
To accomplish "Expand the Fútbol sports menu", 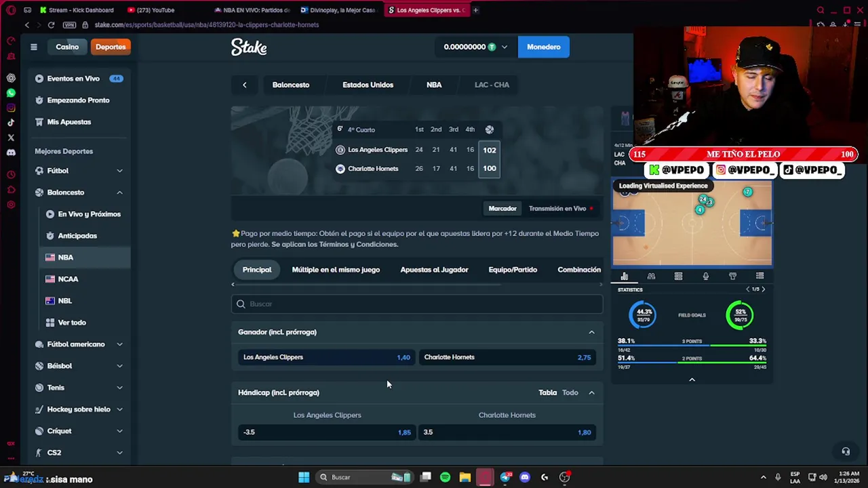I will [119, 171].
